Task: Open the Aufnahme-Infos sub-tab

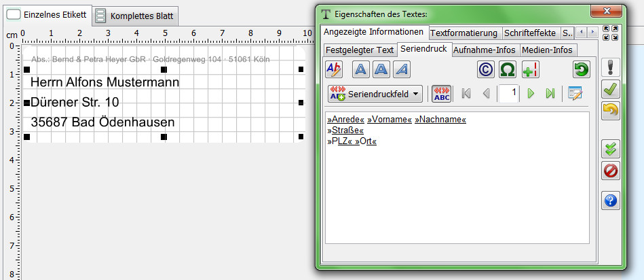Action: [x=484, y=50]
